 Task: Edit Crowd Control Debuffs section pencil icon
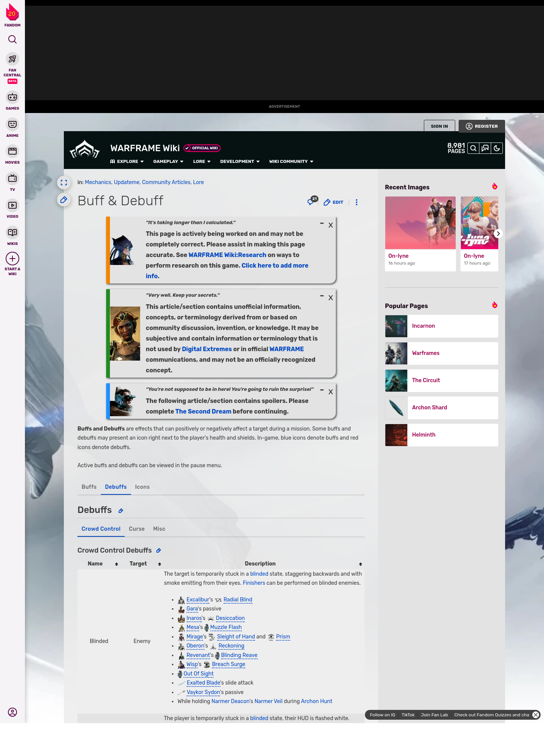(159, 551)
